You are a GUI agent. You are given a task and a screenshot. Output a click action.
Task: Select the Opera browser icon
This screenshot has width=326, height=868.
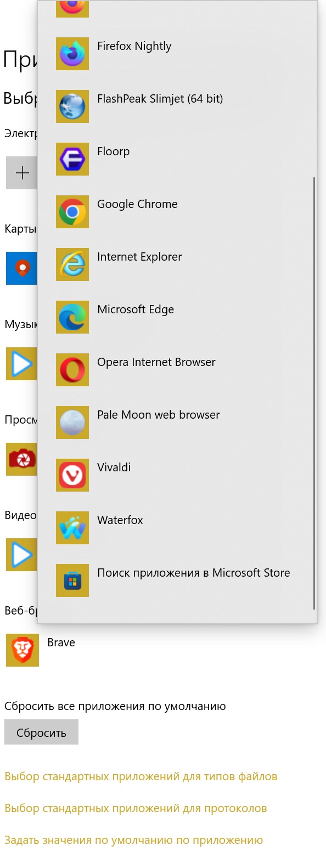[x=72, y=370]
